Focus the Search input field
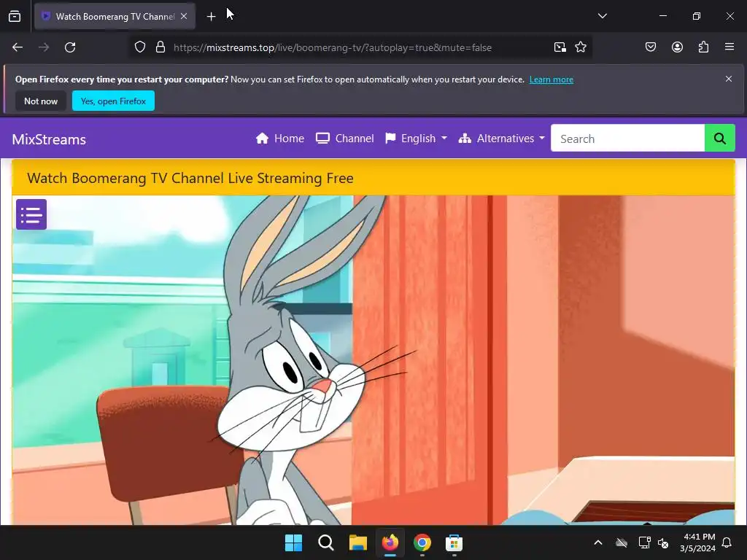The image size is (747, 560). [x=627, y=139]
